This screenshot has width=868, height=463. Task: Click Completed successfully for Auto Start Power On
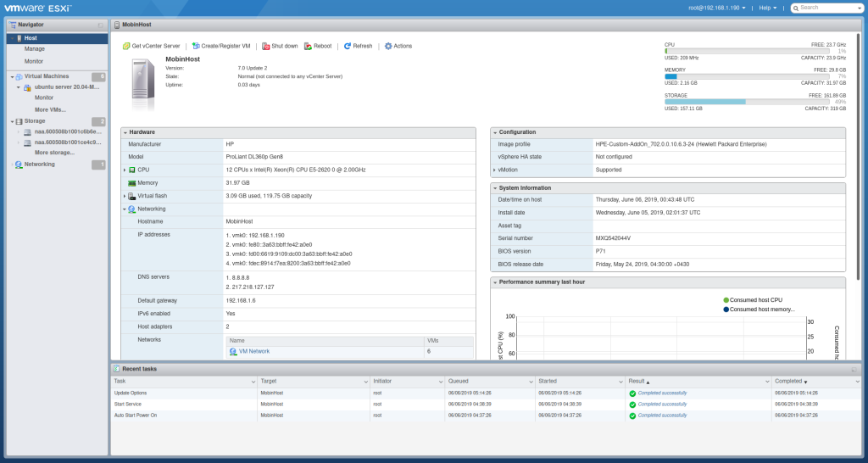pos(662,416)
